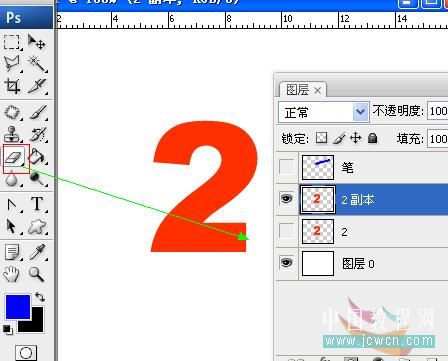Image resolution: width=448 pixels, height=361 pixels.
Task: Select the 笔 layer thumbnail
Action: pos(318,167)
